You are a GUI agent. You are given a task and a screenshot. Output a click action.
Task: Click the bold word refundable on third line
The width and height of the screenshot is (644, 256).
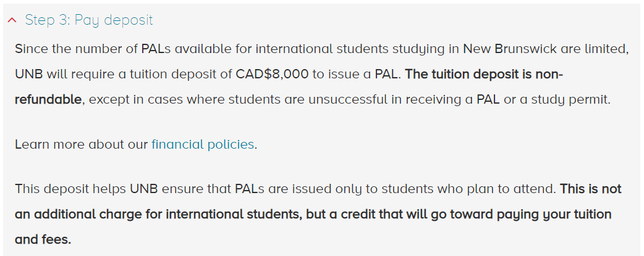pos(48,99)
